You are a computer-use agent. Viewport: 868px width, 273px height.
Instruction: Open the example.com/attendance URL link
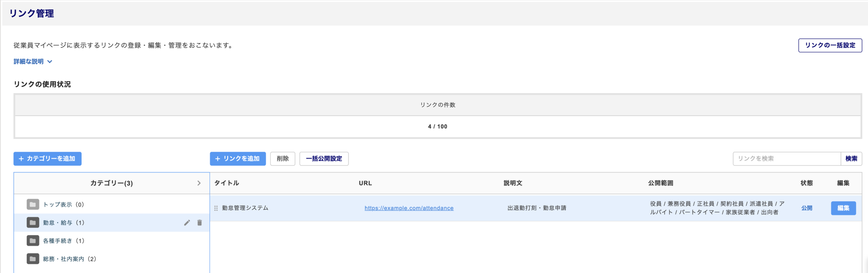(x=409, y=208)
